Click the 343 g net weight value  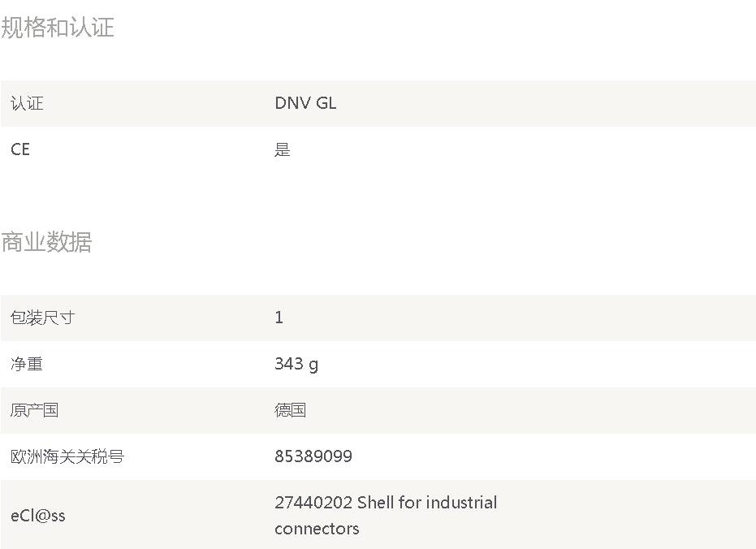296,364
